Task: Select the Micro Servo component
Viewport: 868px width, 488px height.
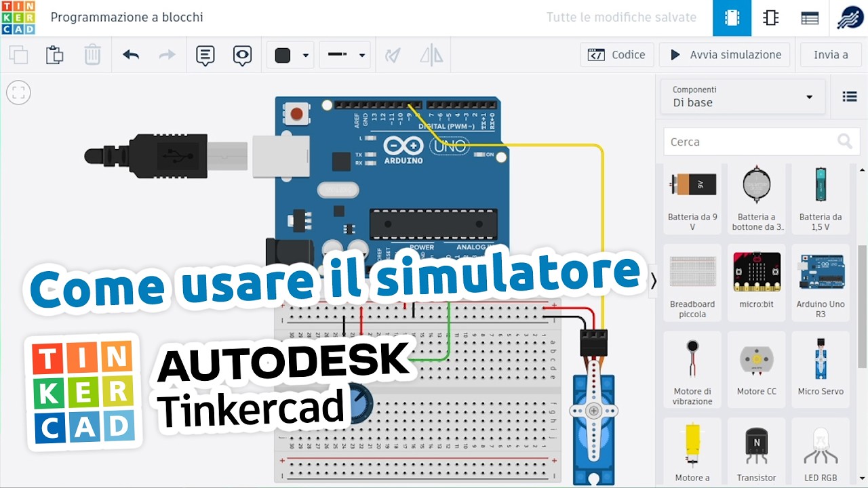Action: [821, 370]
